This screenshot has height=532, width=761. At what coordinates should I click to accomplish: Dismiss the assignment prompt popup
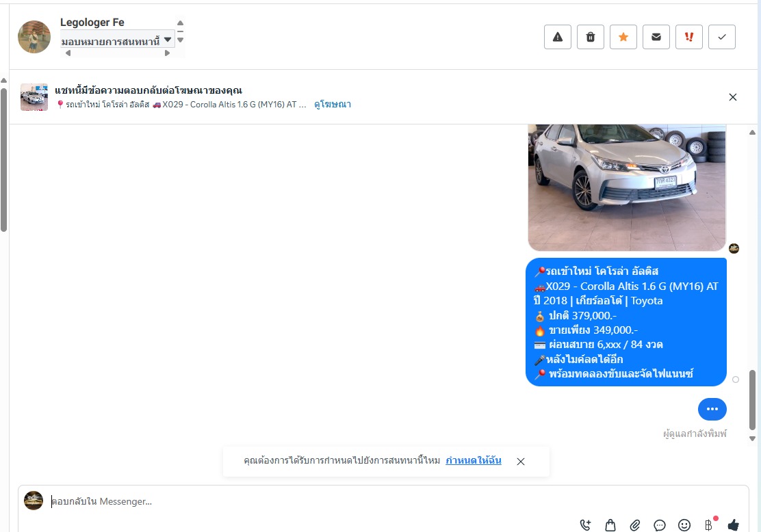pyautogui.click(x=521, y=462)
